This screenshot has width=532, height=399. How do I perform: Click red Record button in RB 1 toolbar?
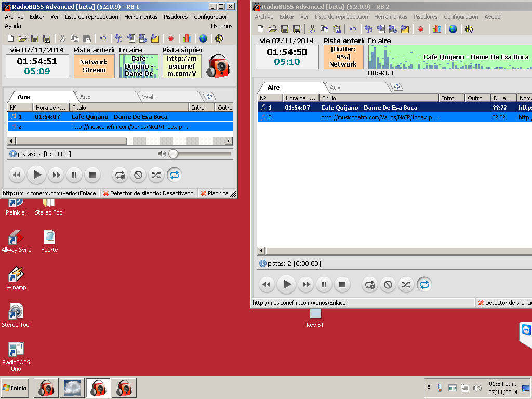click(171, 38)
